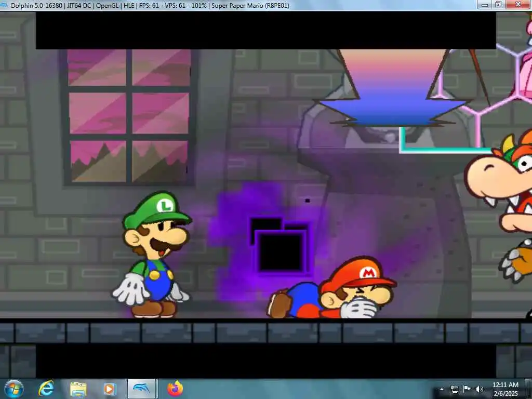The width and height of the screenshot is (532, 399).
Task: Restore down the Dolphin window
Action: tap(498, 5)
